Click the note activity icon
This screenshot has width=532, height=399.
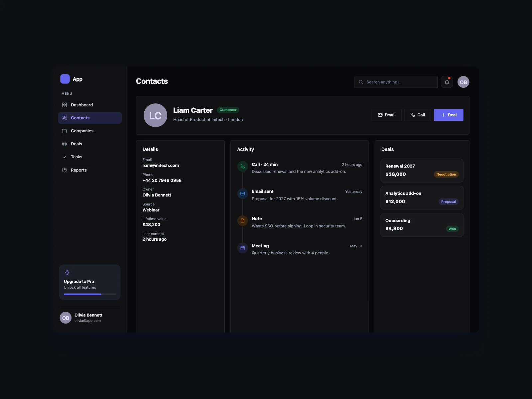tap(242, 221)
